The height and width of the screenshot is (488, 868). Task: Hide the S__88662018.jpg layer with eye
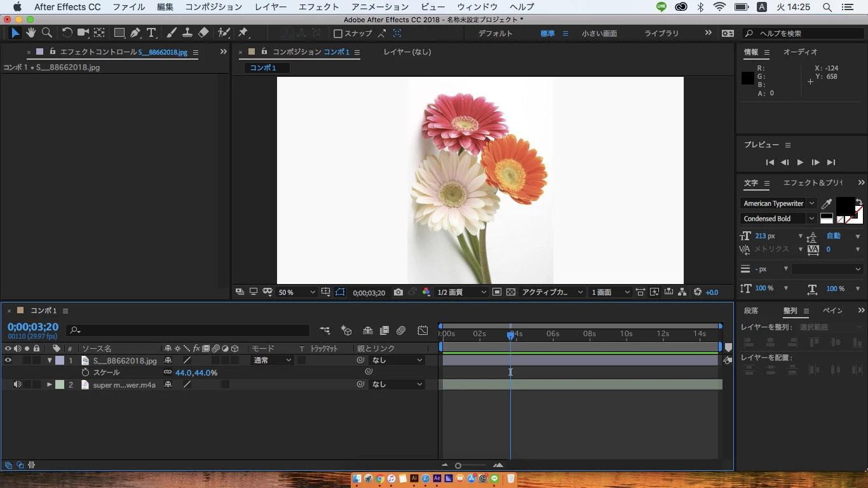tap(8, 360)
